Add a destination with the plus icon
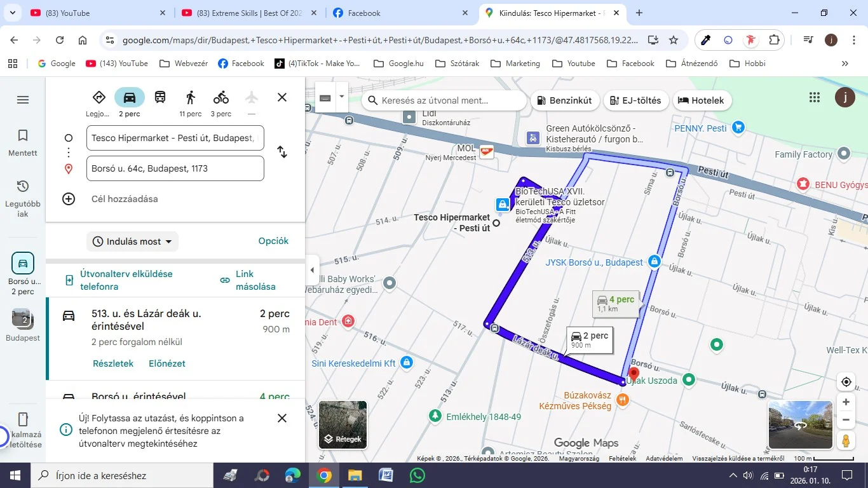The width and height of the screenshot is (868, 488). pos(69,199)
